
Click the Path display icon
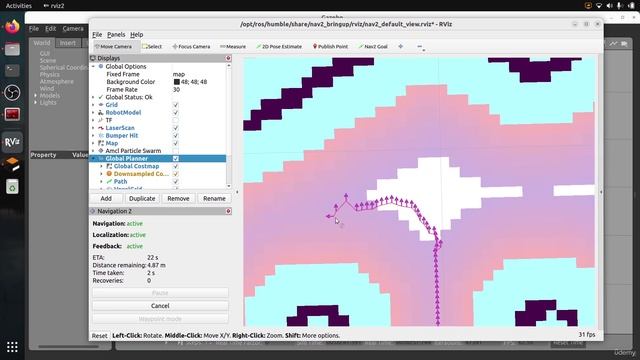[109, 181]
